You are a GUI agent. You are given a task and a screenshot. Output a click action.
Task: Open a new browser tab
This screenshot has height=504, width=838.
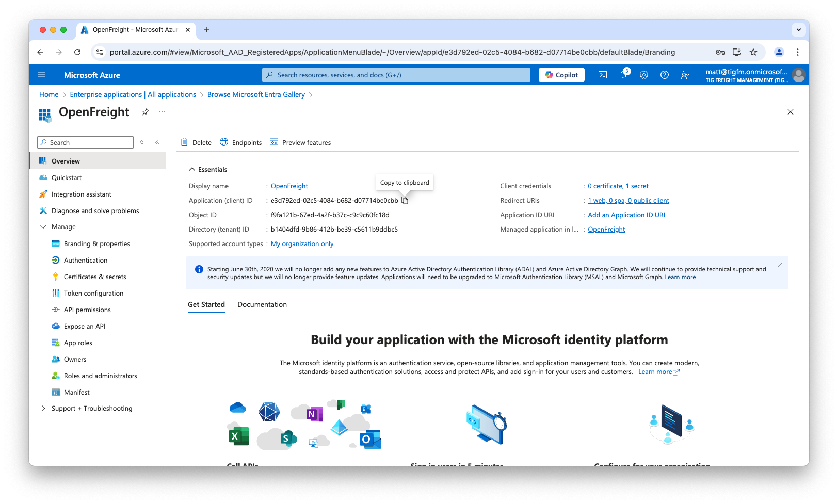tap(206, 30)
